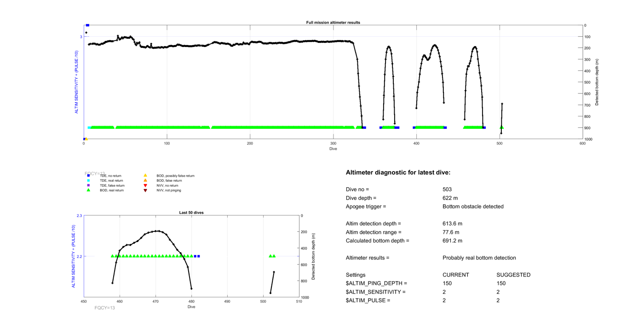Click the cyan square TDE real return legend marker
Screen dimensions: 644x334
pos(88,181)
